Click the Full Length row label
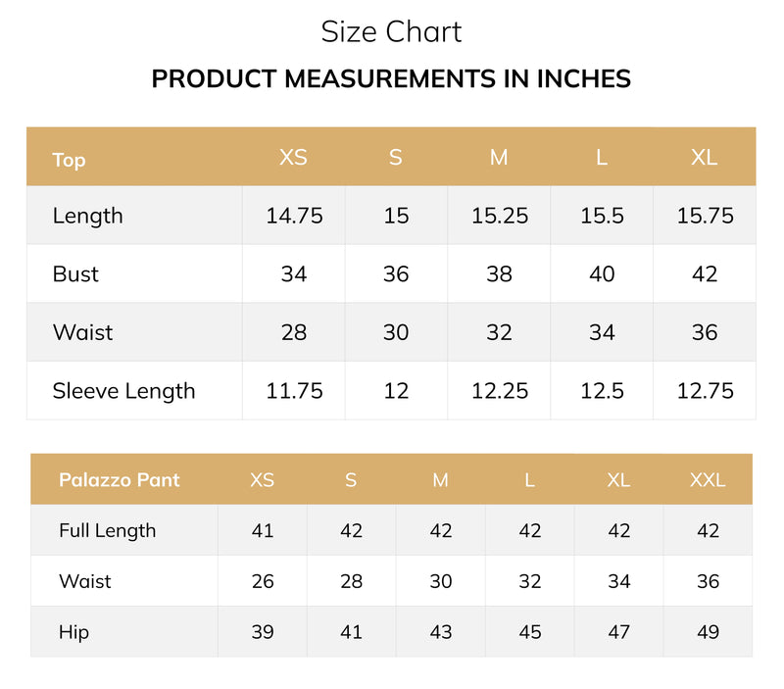 (x=108, y=531)
